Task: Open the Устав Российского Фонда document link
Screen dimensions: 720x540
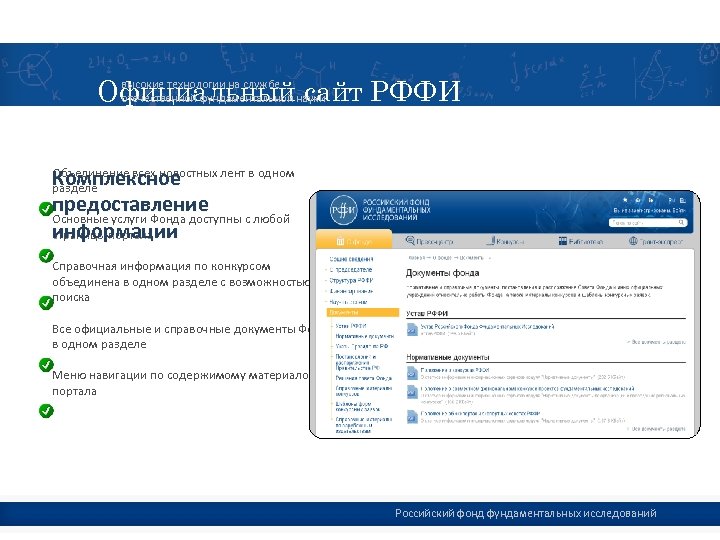Action: click(487, 326)
